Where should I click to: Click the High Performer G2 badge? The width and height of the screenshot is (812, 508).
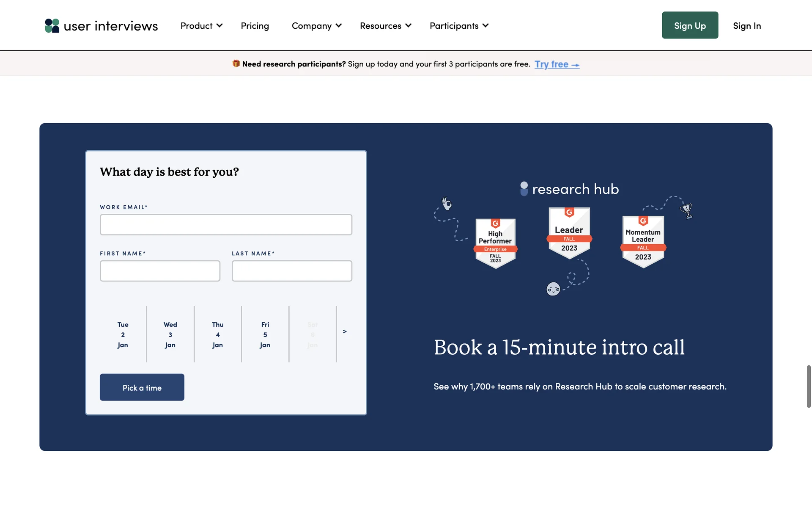coord(495,243)
